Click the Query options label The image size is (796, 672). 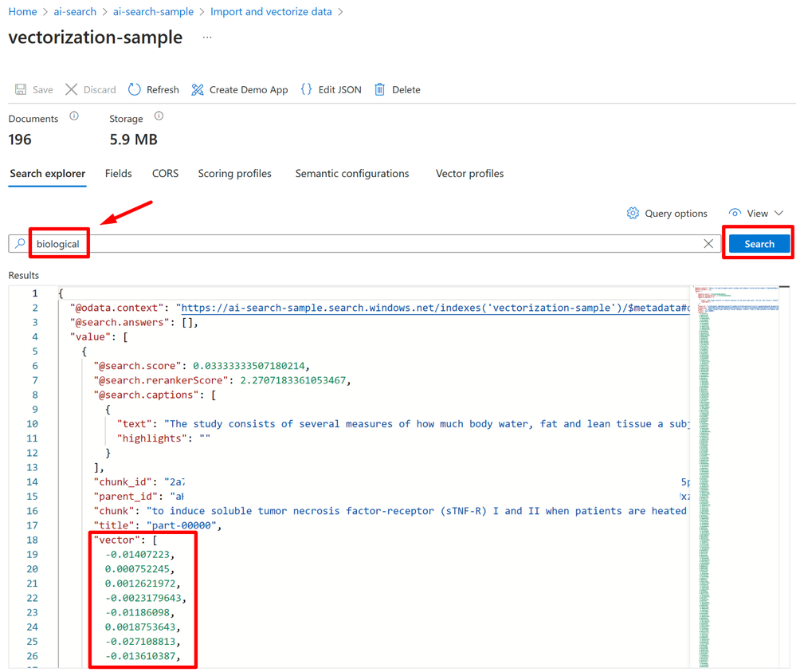coord(676,214)
